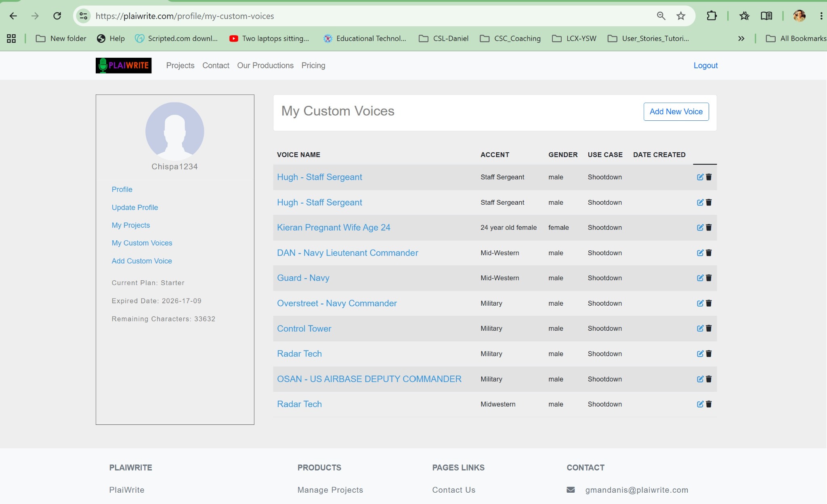Image resolution: width=827 pixels, height=504 pixels.
Task: Open the Scripted.com downl... bookmark
Action: click(x=176, y=38)
